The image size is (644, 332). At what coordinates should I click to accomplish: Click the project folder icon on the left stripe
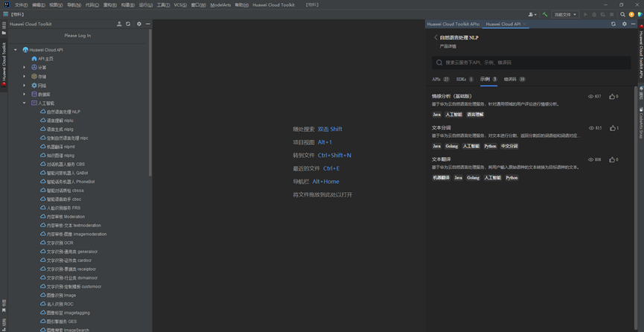4,32
